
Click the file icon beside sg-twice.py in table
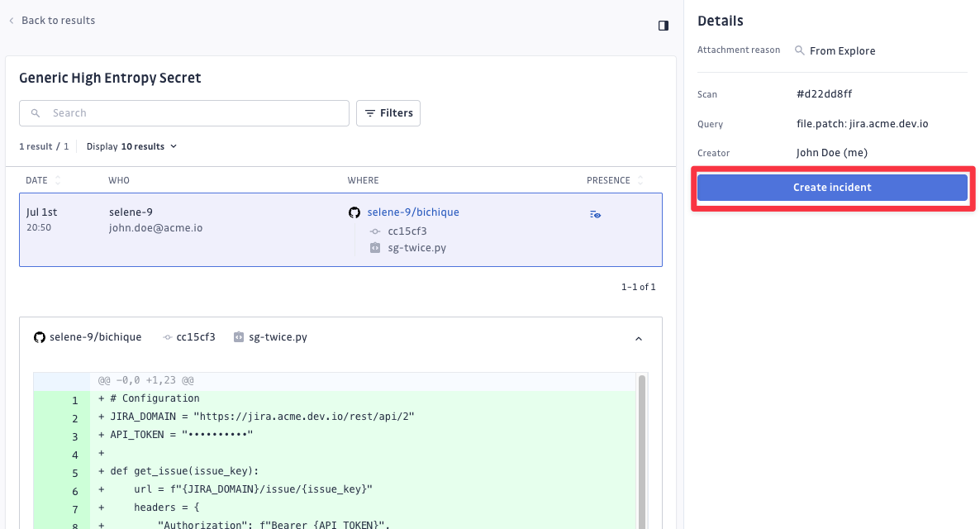coord(374,248)
